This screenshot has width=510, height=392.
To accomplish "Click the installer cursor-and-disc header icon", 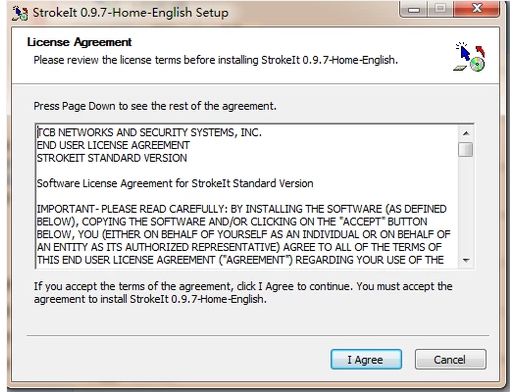I will pyautogui.click(x=470, y=57).
